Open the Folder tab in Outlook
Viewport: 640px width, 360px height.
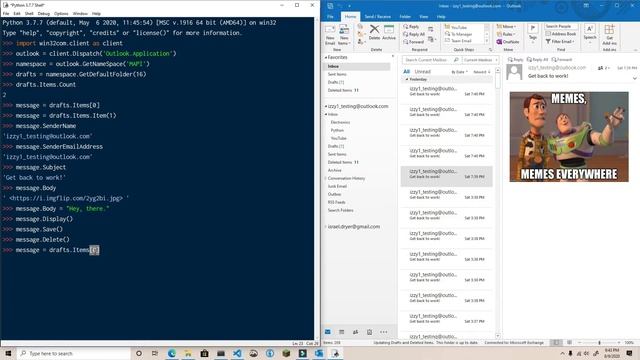pyautogui.click(x=405, y=17)
